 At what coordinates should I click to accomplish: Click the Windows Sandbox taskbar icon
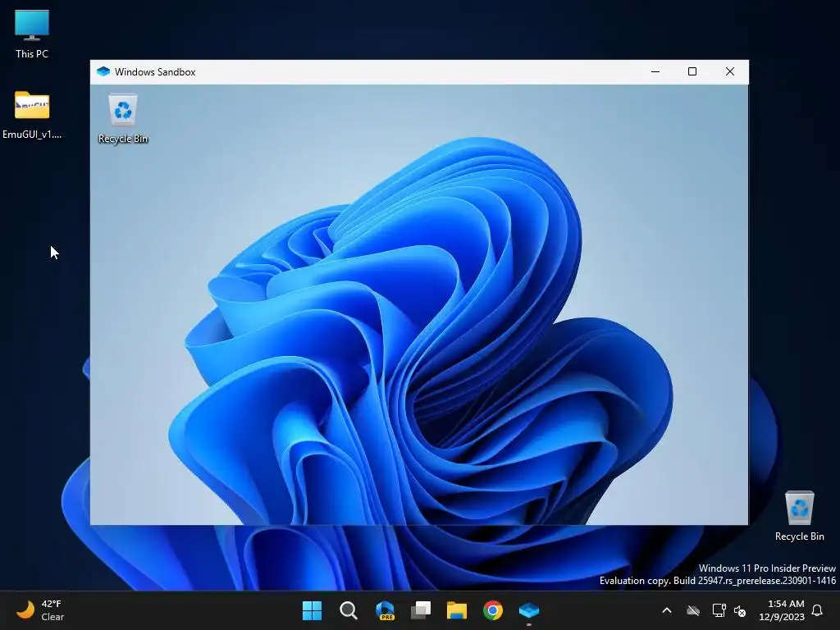coord(529,610)
